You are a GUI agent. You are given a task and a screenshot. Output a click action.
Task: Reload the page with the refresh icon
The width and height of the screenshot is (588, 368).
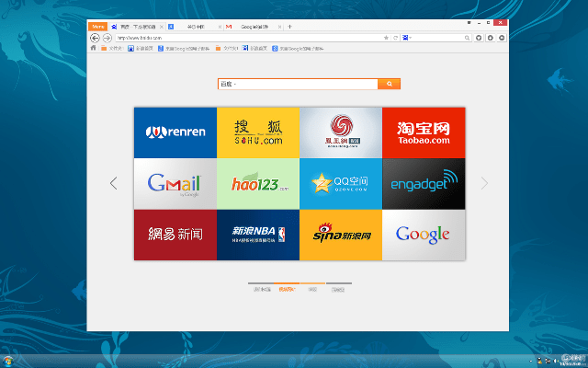(x=395, y=38)
